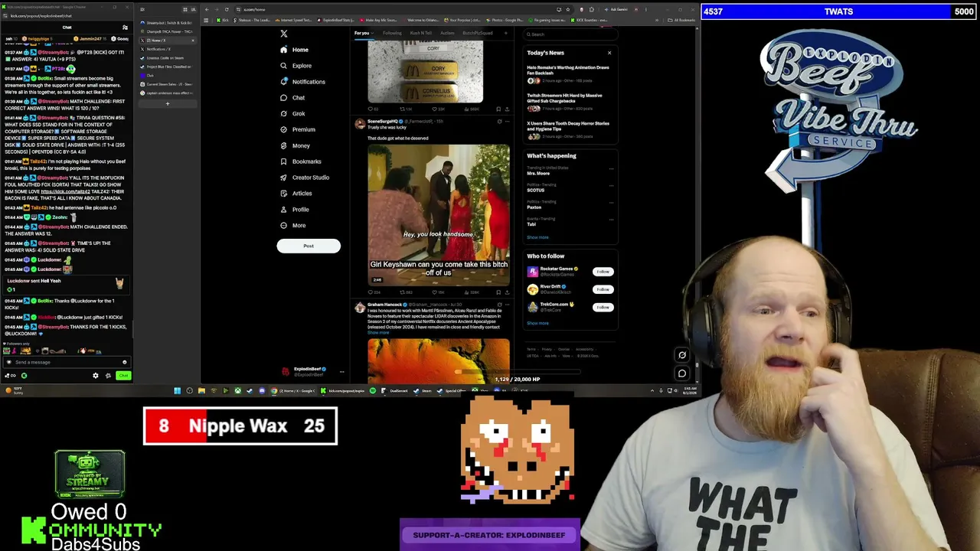The height and width of the screenshot is (551, 980).
Task: Open File Explorer from the taskbar
Action: pyautogui.click(x=201, y=391)
